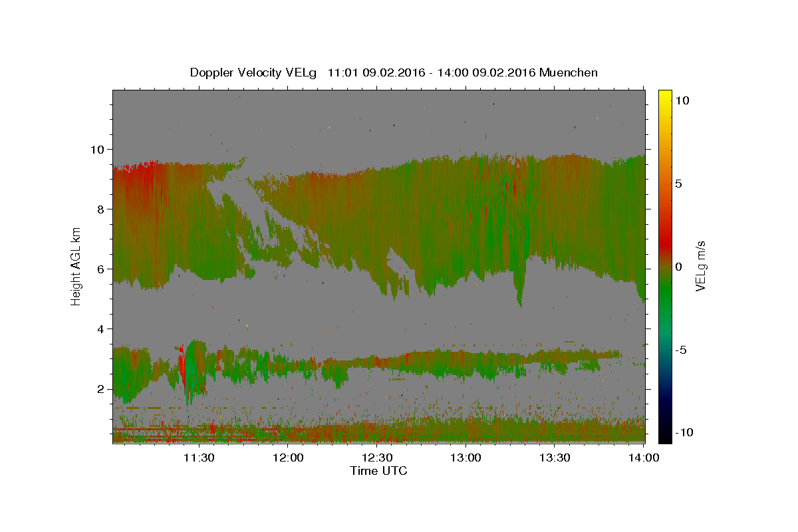This screenshot has width=798, height=532.
Task: Click the 8 km height tick label
Action: tap(102, 209)
